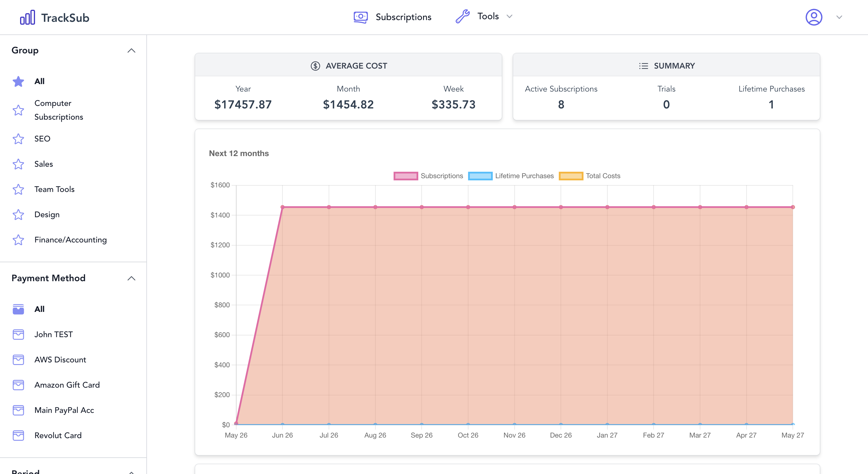Click the star icon beside Team Tools
This screenshot has width=868, height=474.
(x=18, y=189)
